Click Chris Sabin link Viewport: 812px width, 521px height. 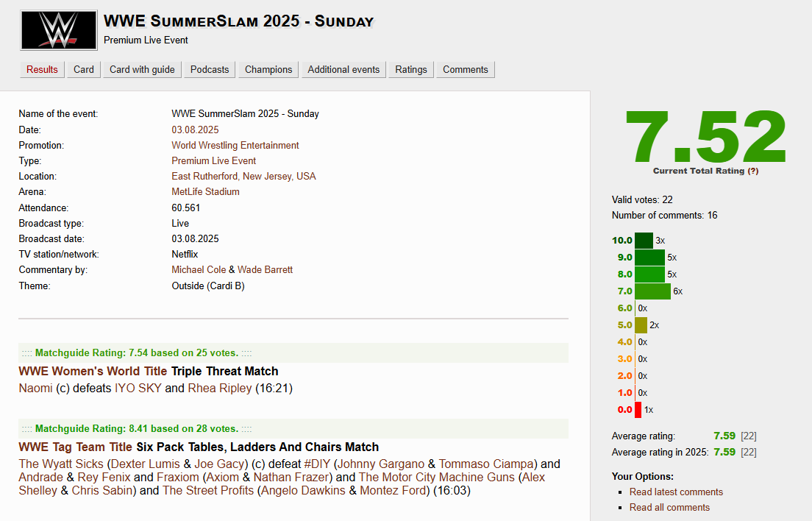coord(102,490)
